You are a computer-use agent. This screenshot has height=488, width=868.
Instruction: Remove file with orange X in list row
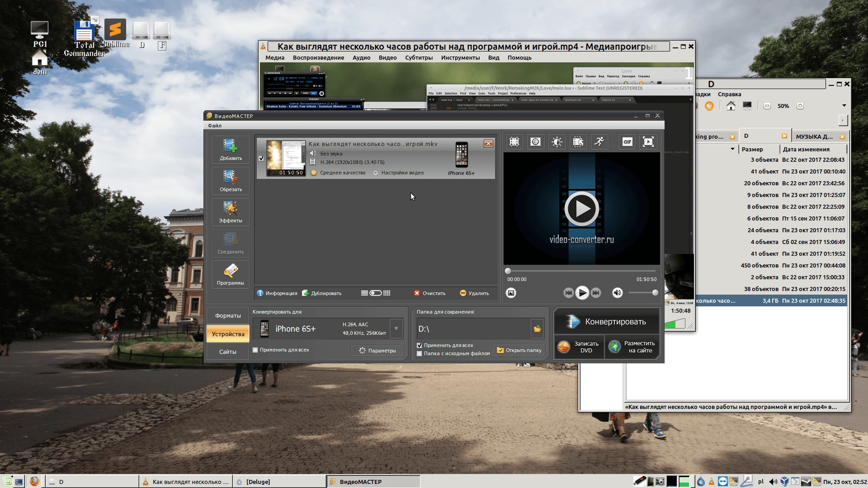488,144
